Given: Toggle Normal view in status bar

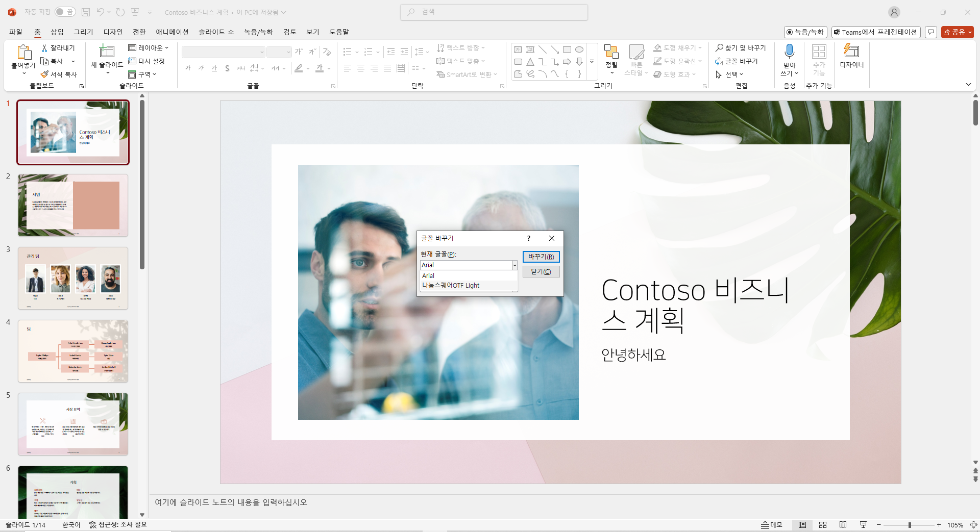Looking at the screenshot, I should 802,525.
